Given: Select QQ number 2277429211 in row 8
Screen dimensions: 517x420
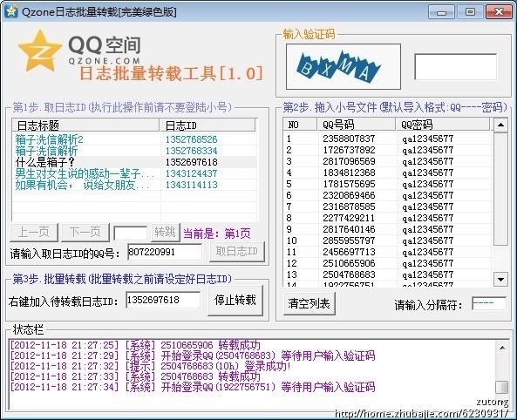Looking at the screenshot, I should (349, 218).
